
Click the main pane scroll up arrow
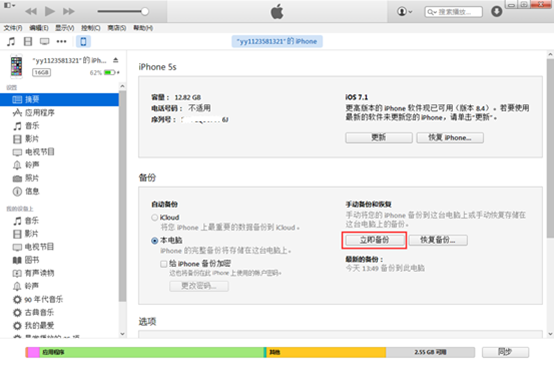coord(550,55)
